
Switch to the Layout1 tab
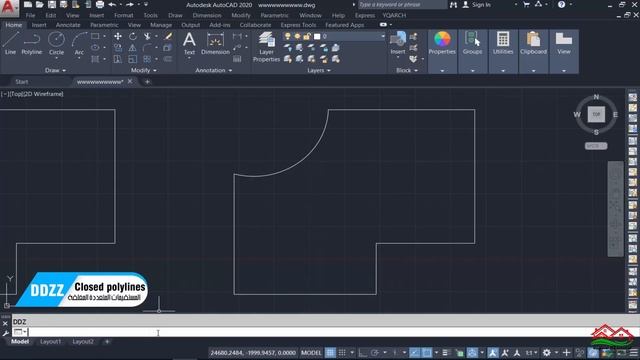click(x=50, y=342)
